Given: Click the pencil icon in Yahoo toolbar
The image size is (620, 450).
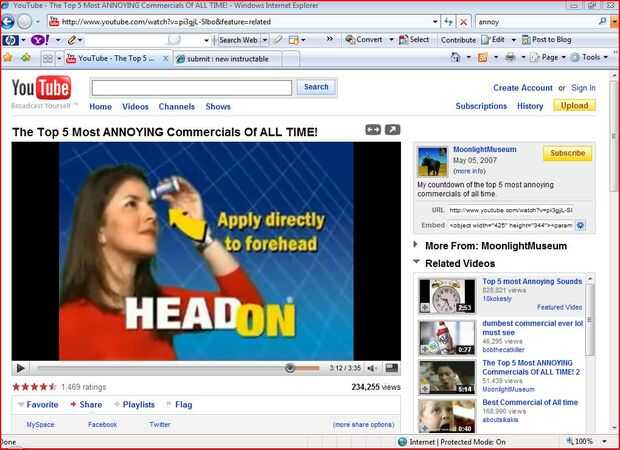Looking at the screenshot, I should (72, 40).
